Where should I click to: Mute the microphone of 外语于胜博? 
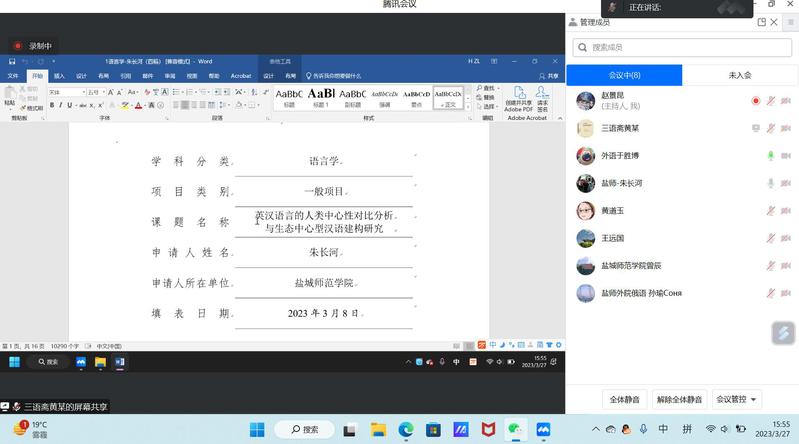(770, 156)
